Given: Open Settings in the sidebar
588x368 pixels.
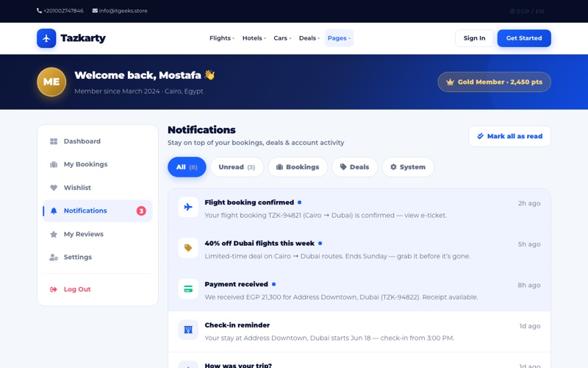Looking at the screenshot, I should click(x=98, y=257).
